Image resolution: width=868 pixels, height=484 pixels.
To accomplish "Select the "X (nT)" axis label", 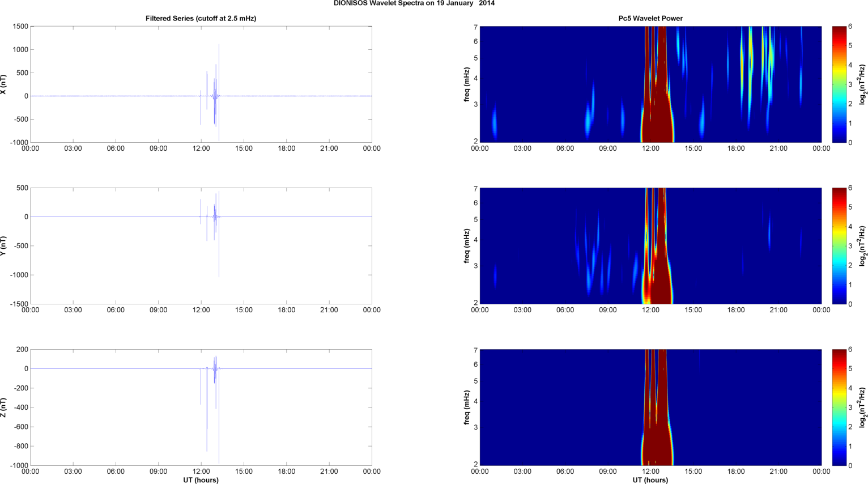I will coord(3,84).
